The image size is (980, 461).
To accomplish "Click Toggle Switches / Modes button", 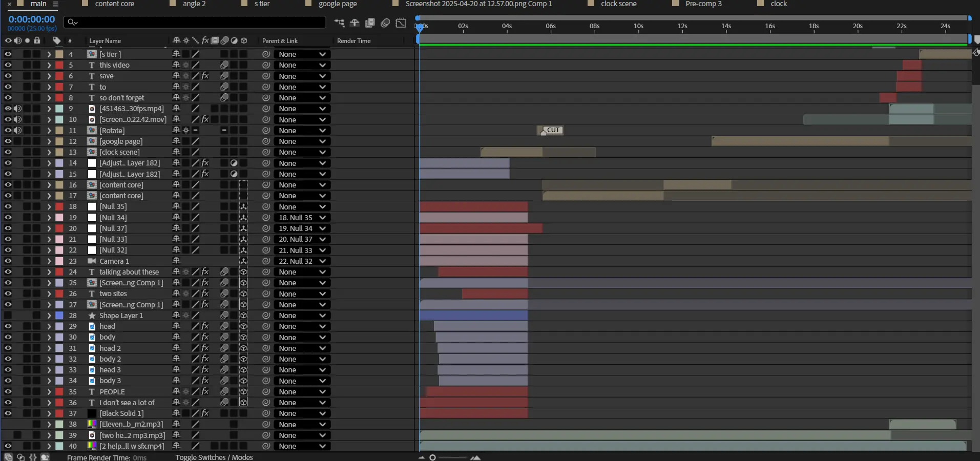I will pos(214,457).
